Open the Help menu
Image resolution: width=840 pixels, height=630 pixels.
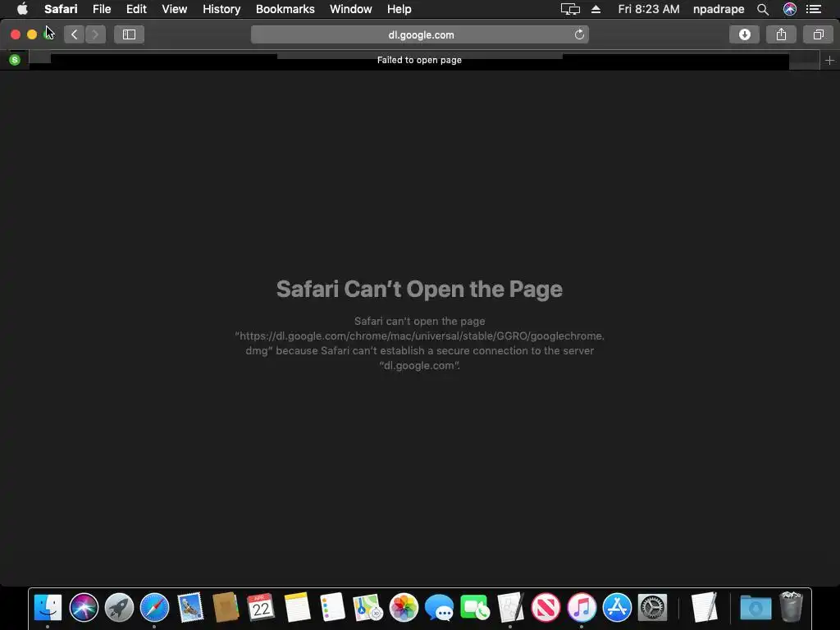coord(399,9)
